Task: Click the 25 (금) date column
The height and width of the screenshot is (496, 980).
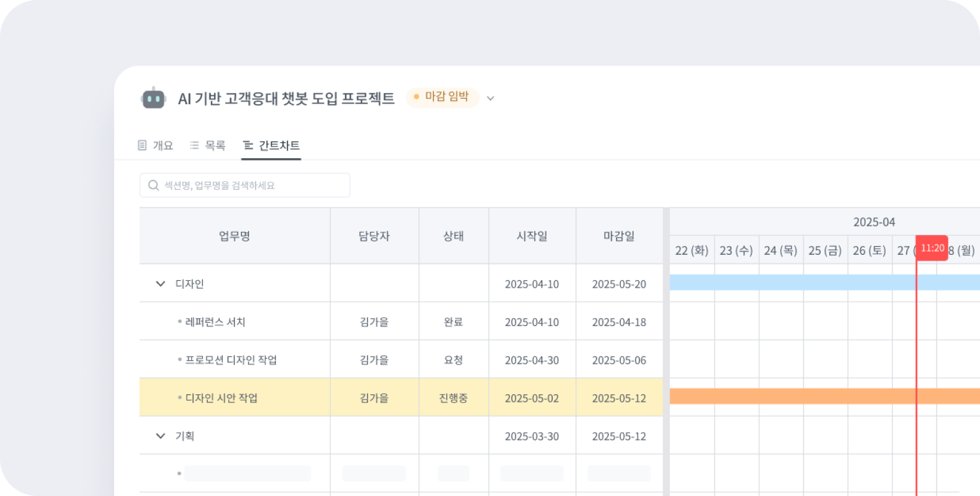Action: pos(825,250)
